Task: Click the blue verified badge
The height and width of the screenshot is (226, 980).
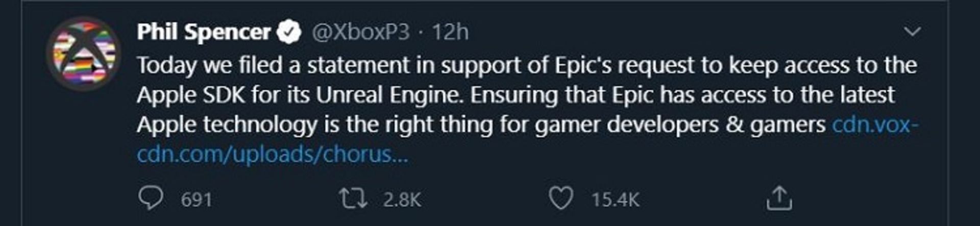Action: pos(289,32)
